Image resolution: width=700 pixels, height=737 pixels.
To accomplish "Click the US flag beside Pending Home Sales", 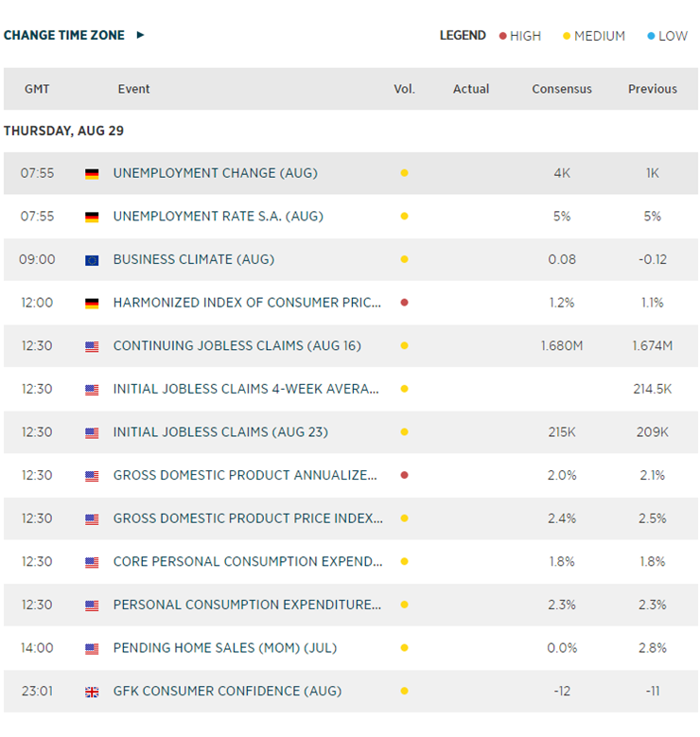I will pos(92,649).
